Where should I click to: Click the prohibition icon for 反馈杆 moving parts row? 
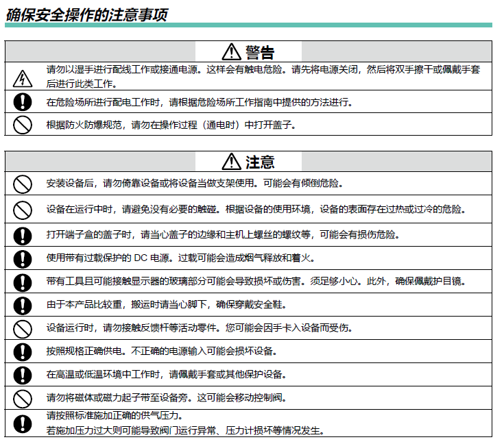23,328
